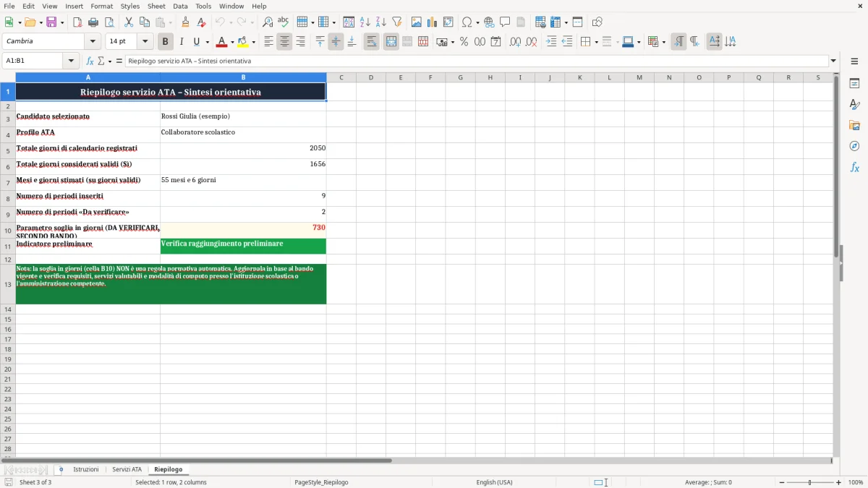Open underline style dropdown arrow
The width and height of the screenshot is (868, 488).
tap(207, 42)
